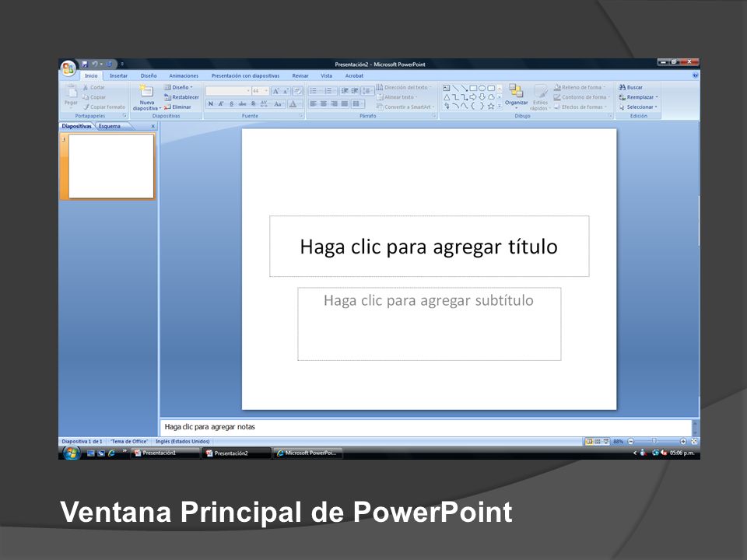This screenshot has width=747, height=560.
Task: Select the right arrow shape in gallery
Action: pos(473,97)
